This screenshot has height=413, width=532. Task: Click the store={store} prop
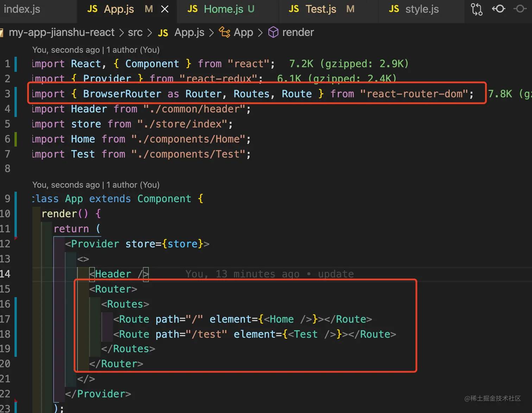(x=164, y=244)
